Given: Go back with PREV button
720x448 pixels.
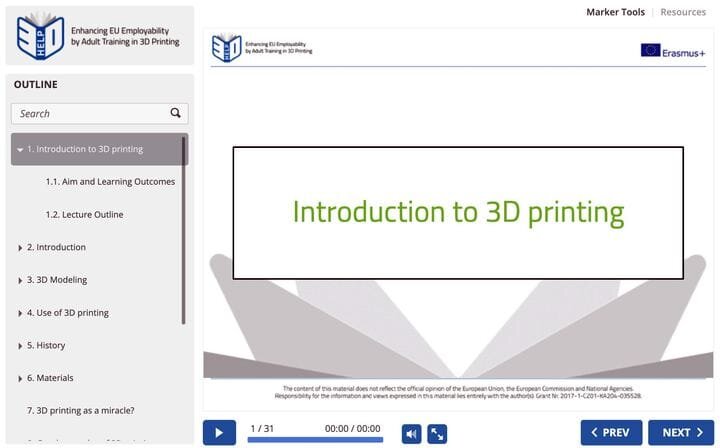Looking at the screenshot, I should [611, 433].
